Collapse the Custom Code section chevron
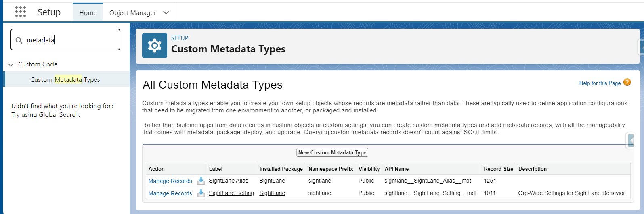644x214 pixels. [x=11, y=64]
